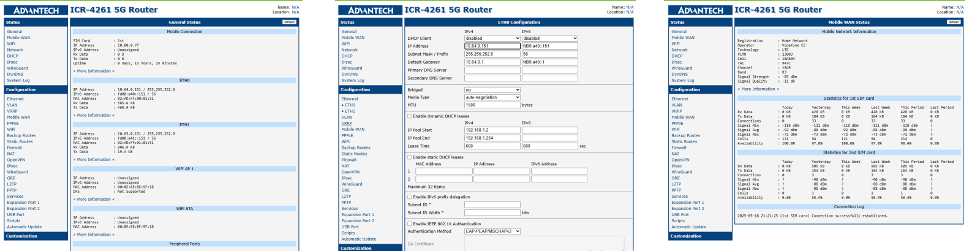Enable static DHCP leases checkbox

pyautogui.click(x=410, y=157)
